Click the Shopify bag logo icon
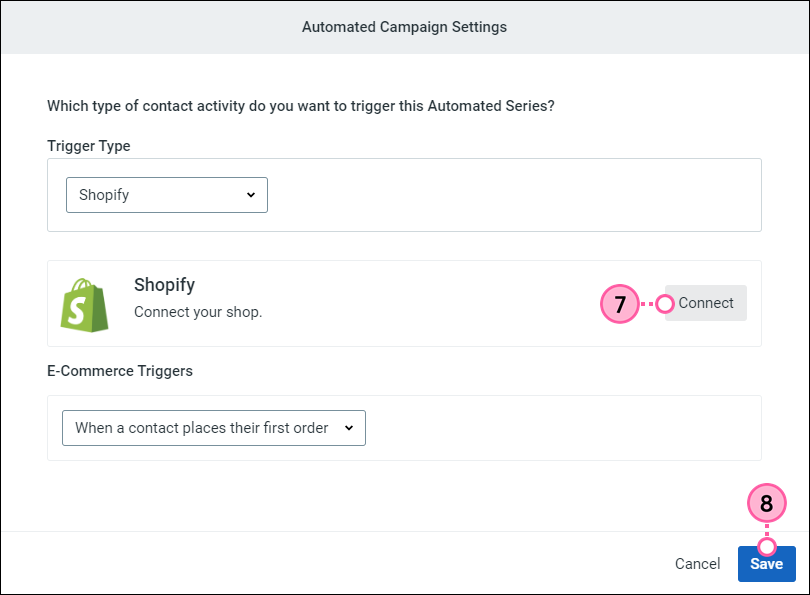Screen dimensions: 810x595 coord(85,305)
